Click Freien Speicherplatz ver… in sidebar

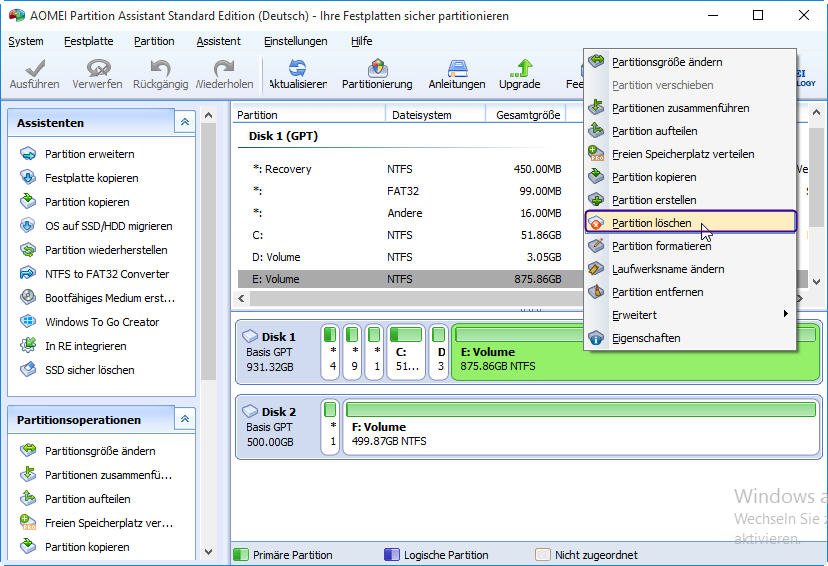click(x=109, y=523)
